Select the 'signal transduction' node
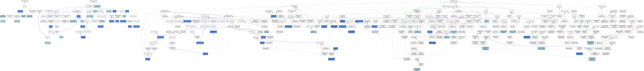Viewport: 644px width, 71px height. coord(450,21)
